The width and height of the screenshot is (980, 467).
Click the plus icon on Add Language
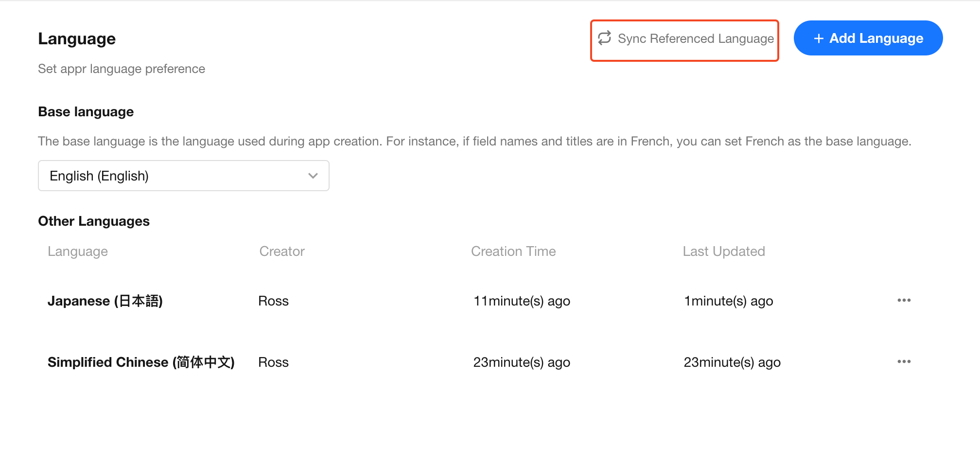click(819, 38)
